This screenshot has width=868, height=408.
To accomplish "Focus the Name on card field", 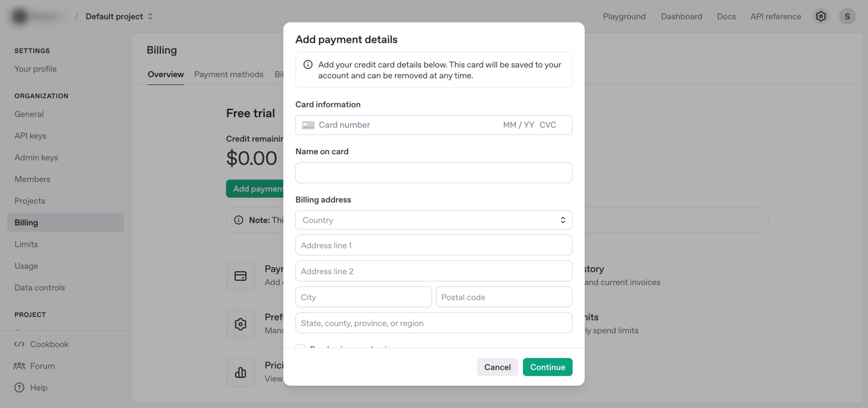I will [x=434, y=173].
